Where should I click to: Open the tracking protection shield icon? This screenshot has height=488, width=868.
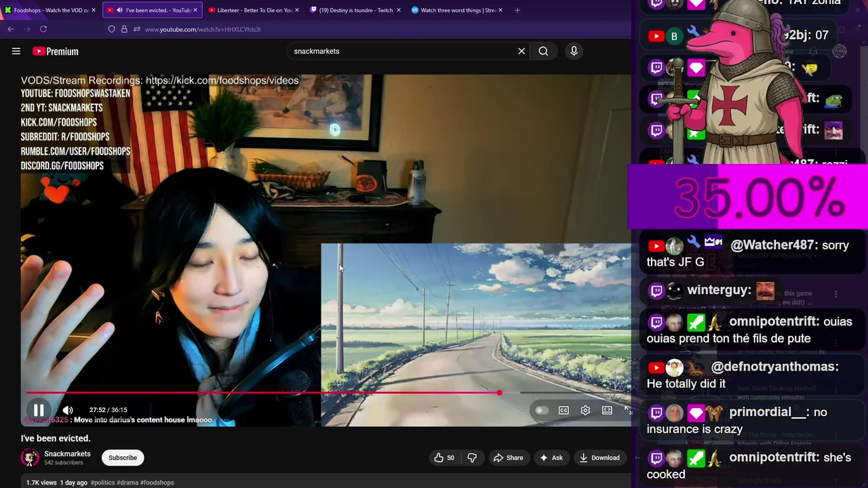coord(112,29)
